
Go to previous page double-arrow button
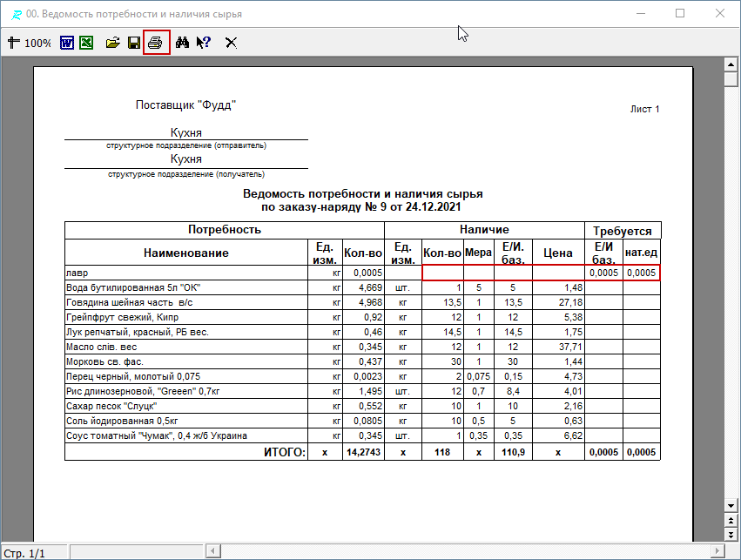click(x=731, y=521)
